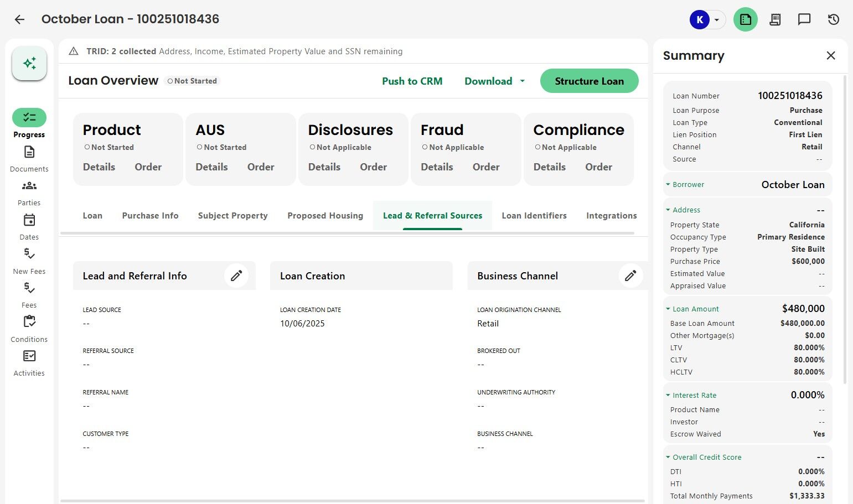Click the Loan Creation Date value 10/06/2025
This screenshot has width=853, height=504.
coord(302,324)
